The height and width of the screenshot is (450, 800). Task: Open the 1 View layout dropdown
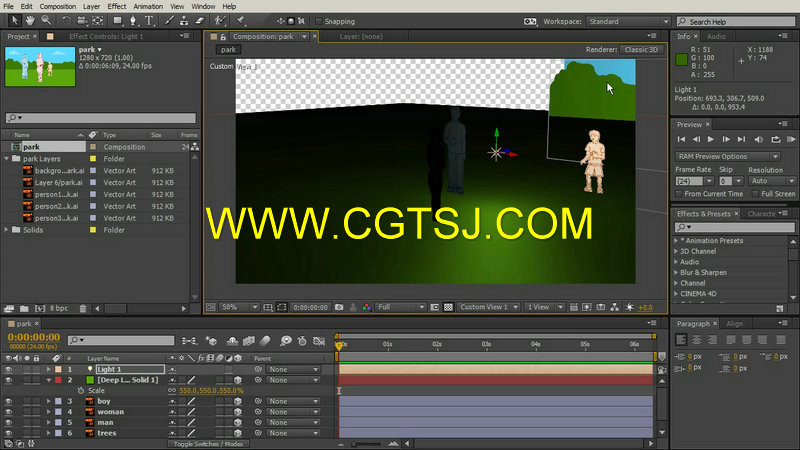point(544,307)
